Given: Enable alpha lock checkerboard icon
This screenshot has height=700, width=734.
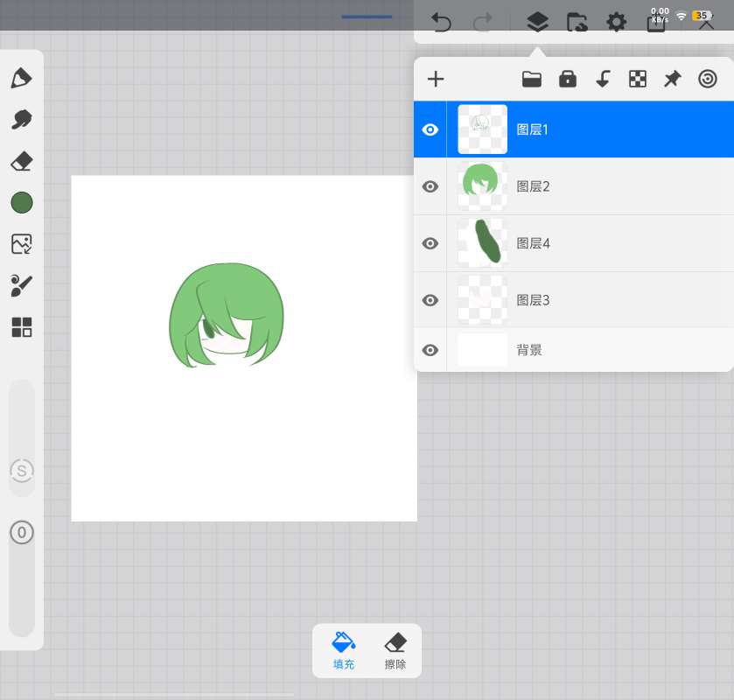Looking at the screenshot, I should click(x=638, y=80).
